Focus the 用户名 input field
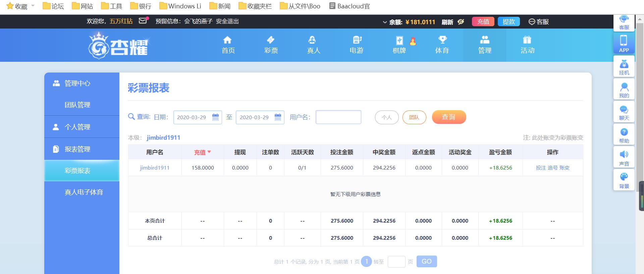The width and height of the screenshot is (644, 274). [338, 117]
